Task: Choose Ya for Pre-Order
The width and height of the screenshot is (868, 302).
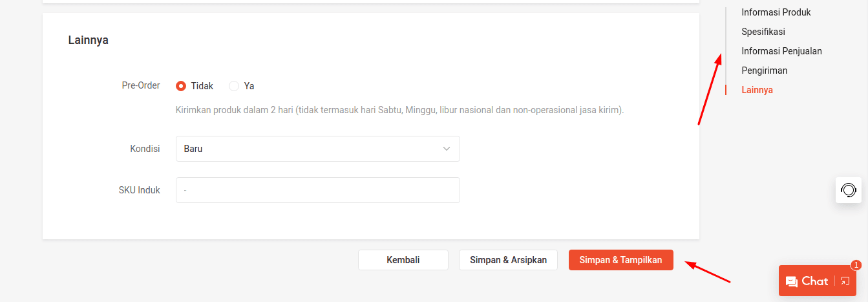Action: point(234,86)
